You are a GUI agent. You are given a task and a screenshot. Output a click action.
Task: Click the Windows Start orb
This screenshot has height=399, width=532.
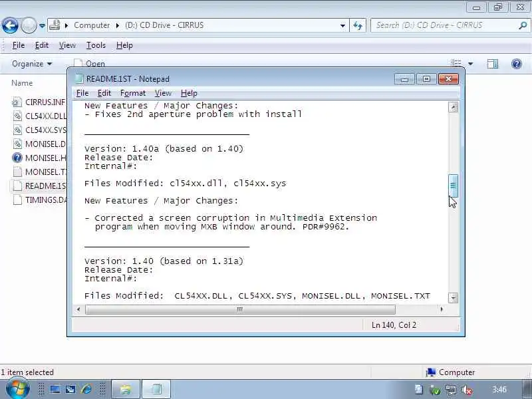pos(17,390)
